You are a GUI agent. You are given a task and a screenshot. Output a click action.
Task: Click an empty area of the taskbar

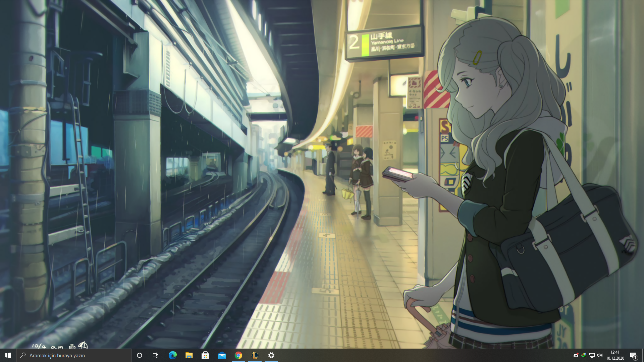tap(419, 355)
